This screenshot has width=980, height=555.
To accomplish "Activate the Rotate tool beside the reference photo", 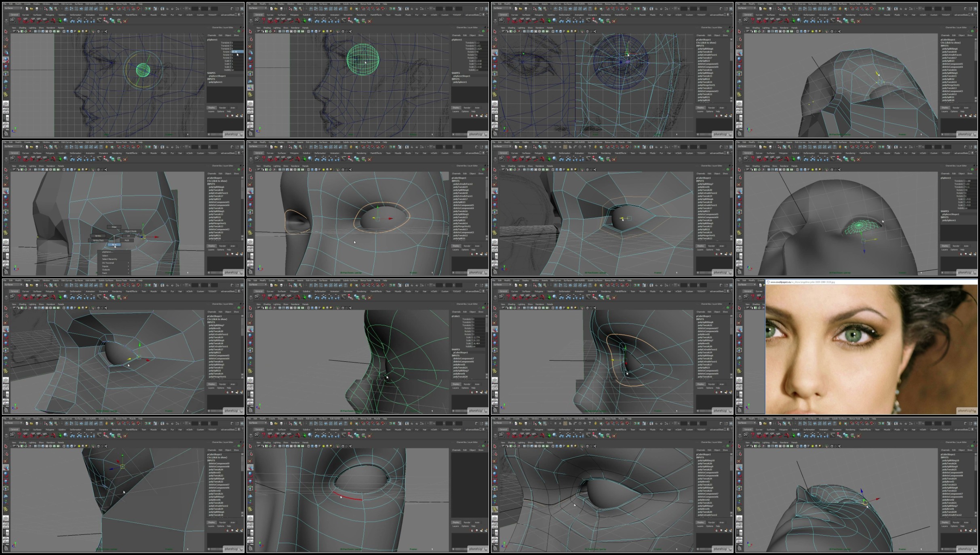I will pos(739,336).
